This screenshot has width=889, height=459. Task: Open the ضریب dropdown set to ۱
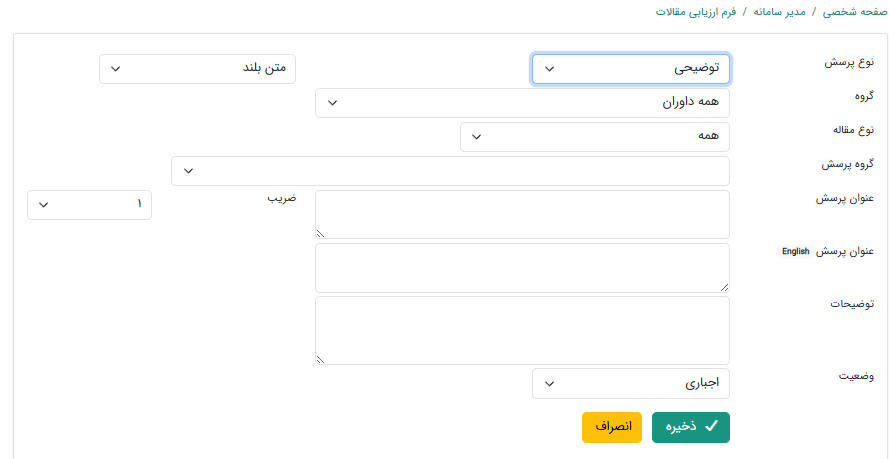(x=89, y=205)
